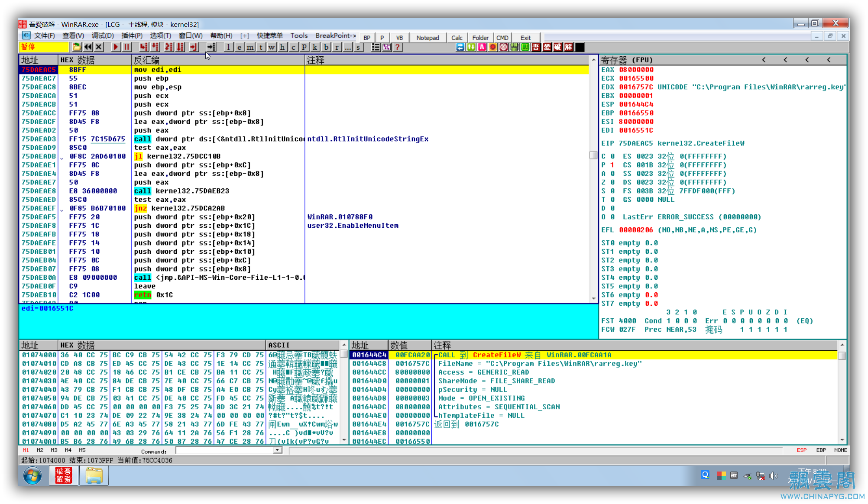The image size is (868, 504).
Task: Open Call stack via 'k' button
Action: [315, 47]
